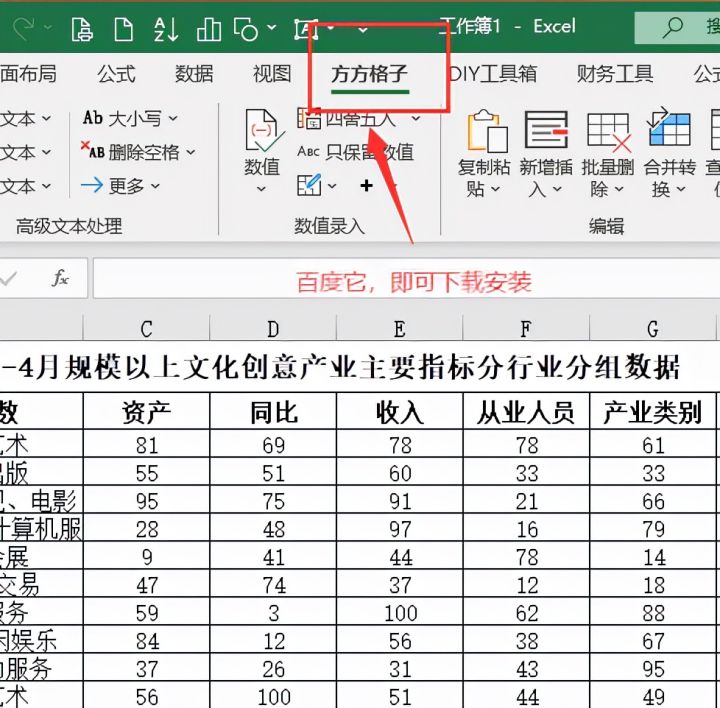The height and width of the screenshot is (708, 720).
Task: Click the 数值 document check icon
Action: pos(263,132)
